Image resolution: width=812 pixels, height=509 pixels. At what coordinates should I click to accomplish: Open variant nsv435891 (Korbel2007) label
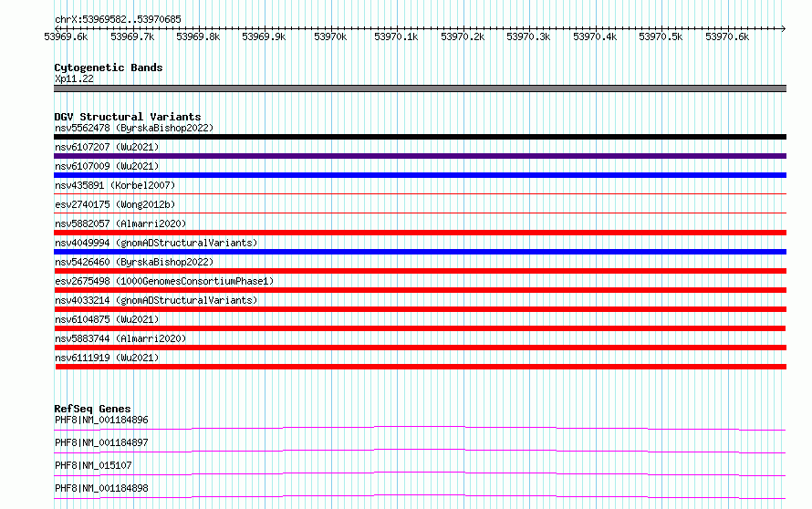(115, 185)
